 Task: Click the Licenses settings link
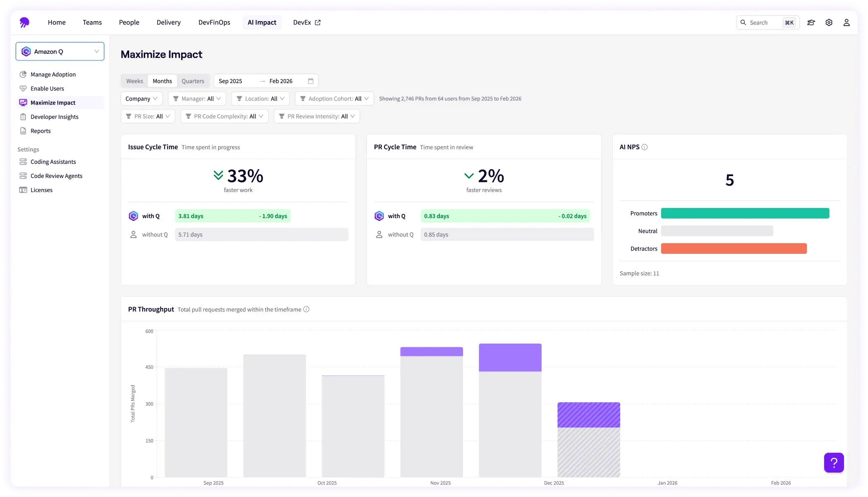[41, 190]
